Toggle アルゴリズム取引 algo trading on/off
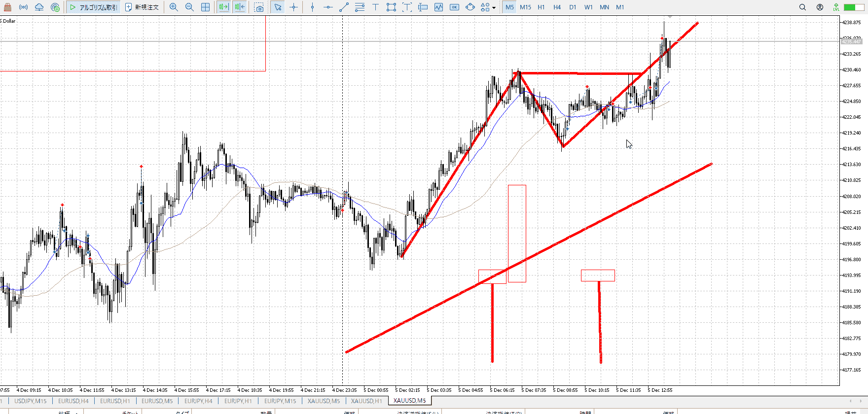 (x=94, y=7)
